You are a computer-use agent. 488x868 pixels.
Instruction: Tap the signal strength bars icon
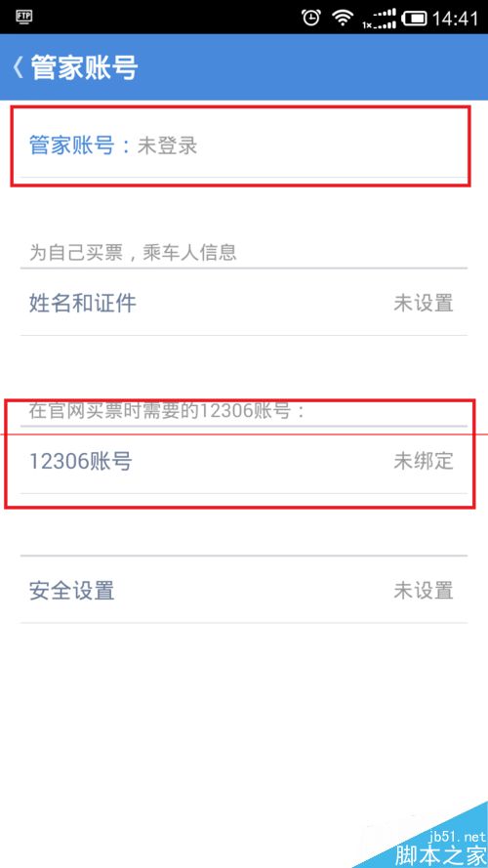(380, 19)
